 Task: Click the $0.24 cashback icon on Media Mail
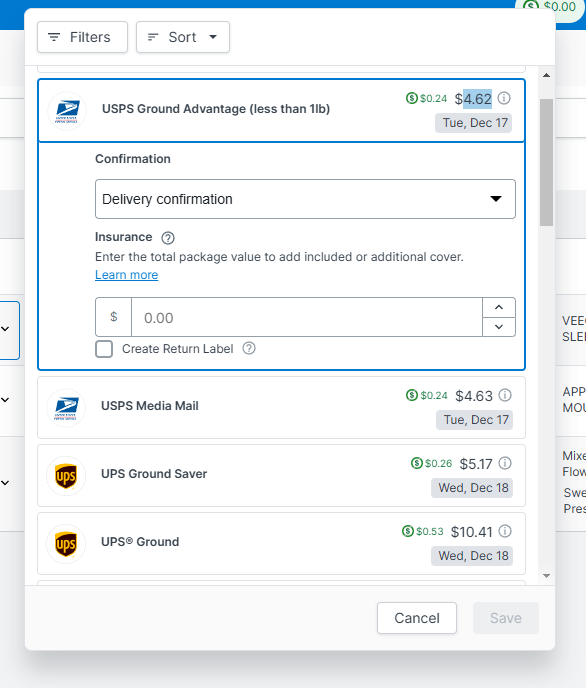[x=412, y=395]
